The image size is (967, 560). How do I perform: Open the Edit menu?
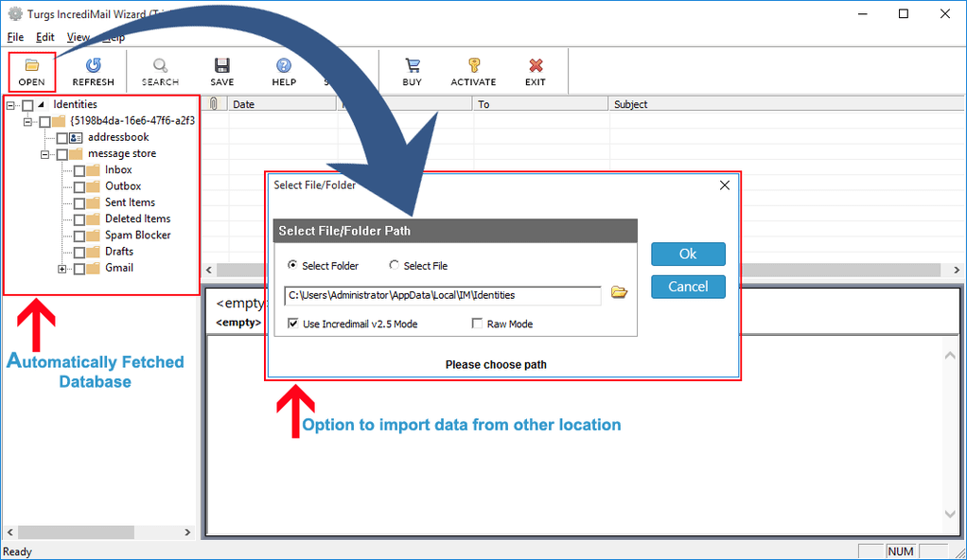coord(45,37)
